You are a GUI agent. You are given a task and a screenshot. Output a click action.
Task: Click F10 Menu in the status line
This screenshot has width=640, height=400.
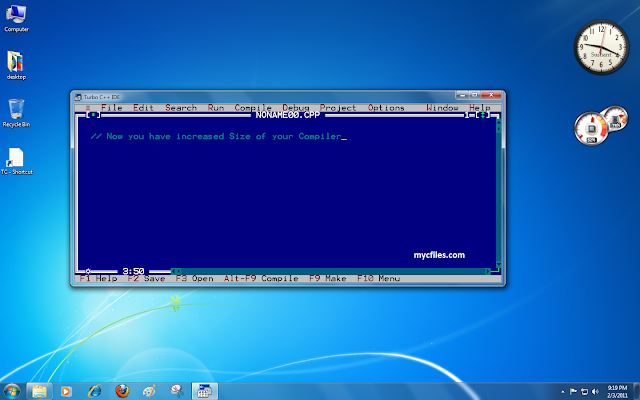(378, 279)
